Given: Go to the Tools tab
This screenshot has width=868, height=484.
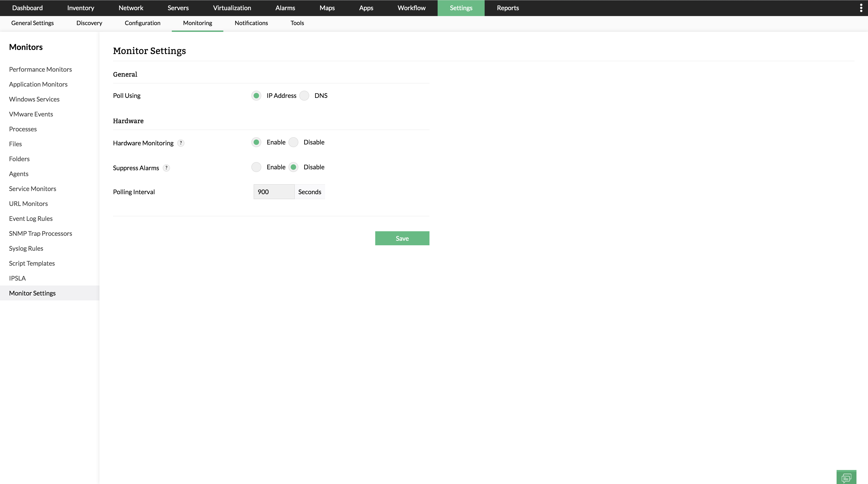Looking at the screenshot, I should tap(297, 23).
